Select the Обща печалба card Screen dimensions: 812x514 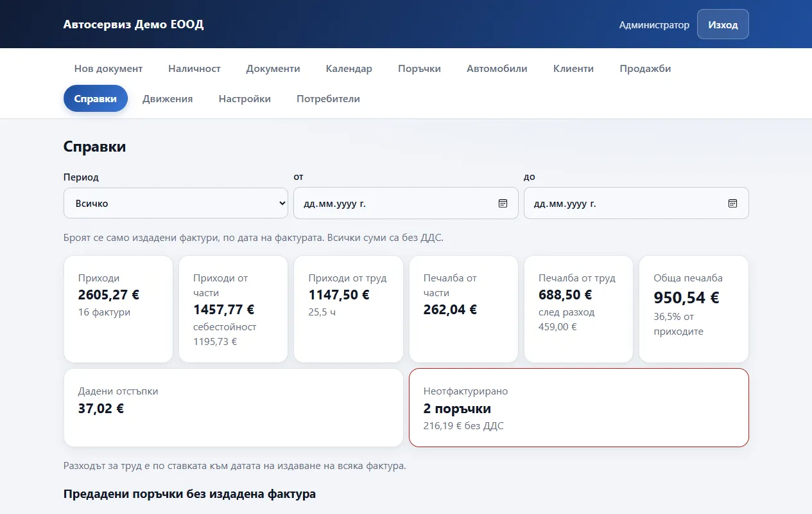click(694, 309)
